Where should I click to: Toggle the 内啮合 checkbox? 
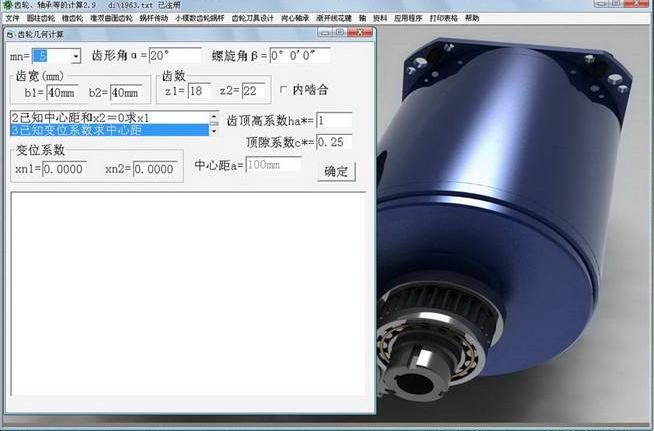point(284,90)
